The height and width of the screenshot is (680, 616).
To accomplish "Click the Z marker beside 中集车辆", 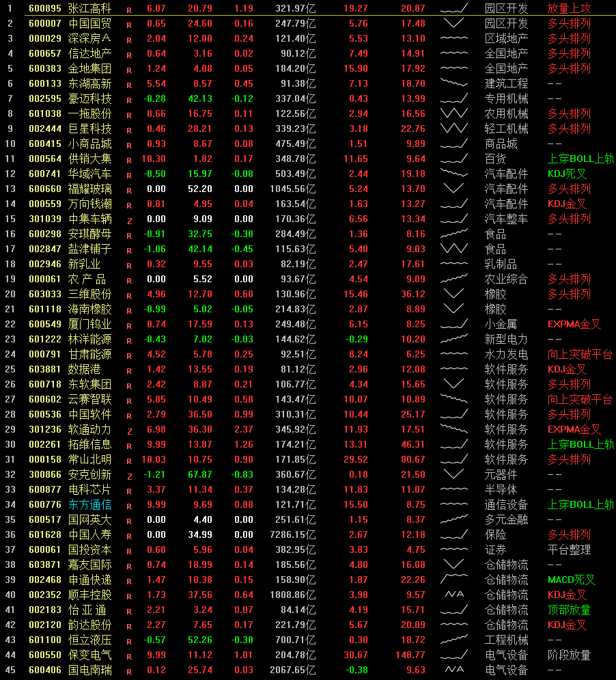I will [129, 220].
